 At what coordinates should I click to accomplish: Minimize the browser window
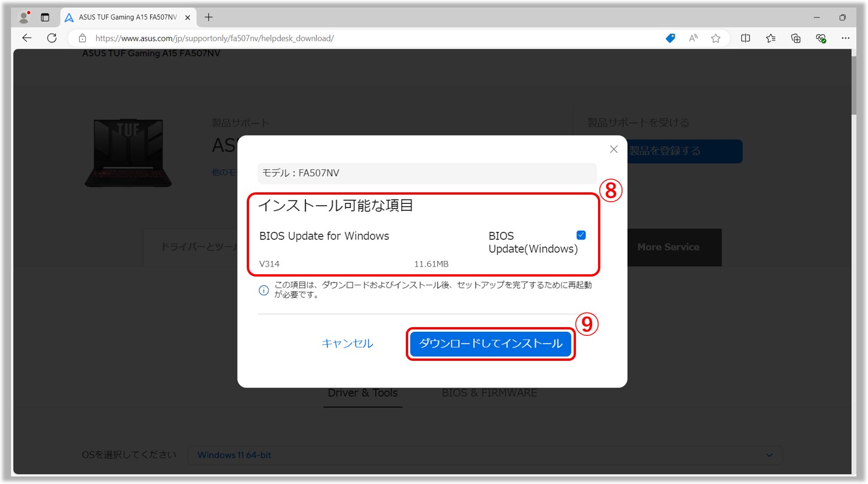tap(816, 17)
